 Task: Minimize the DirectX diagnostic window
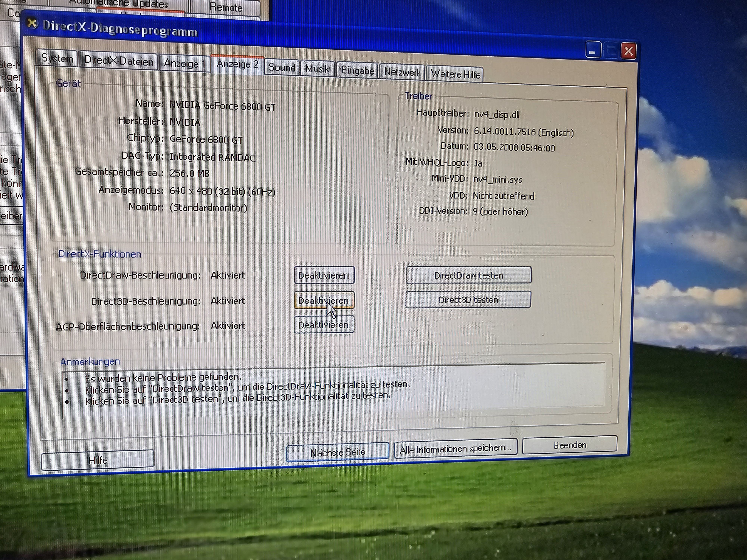(x=593, y=50)
